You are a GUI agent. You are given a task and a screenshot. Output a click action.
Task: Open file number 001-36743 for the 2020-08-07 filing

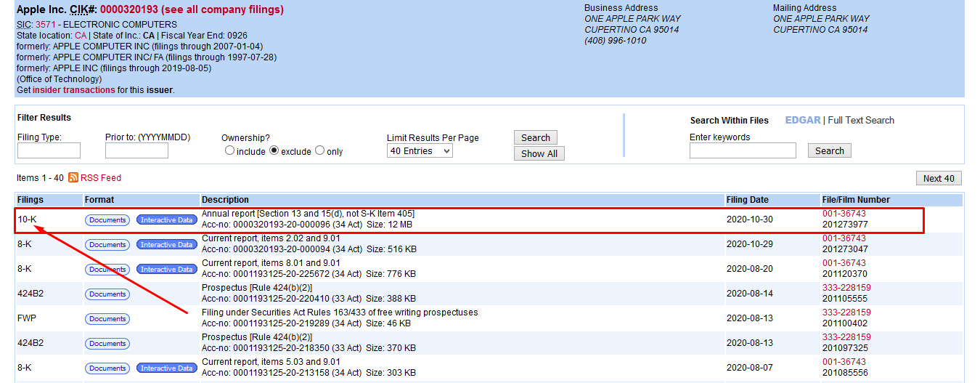click(x=844, y=362)
